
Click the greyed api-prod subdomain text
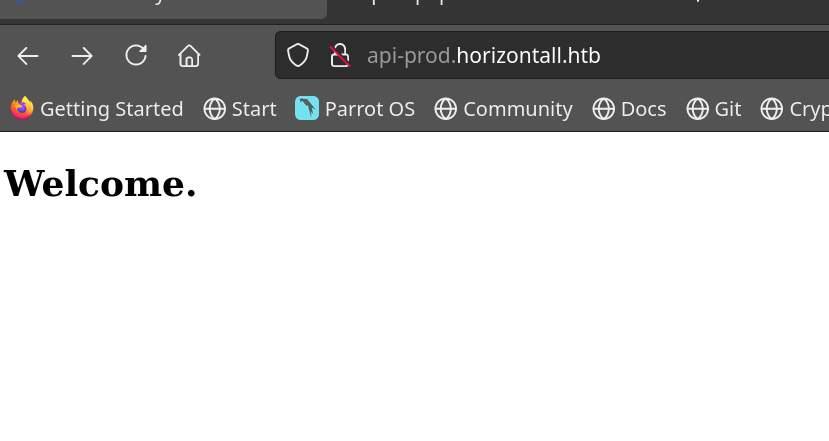pyautogui.click(x=410, y=56)
